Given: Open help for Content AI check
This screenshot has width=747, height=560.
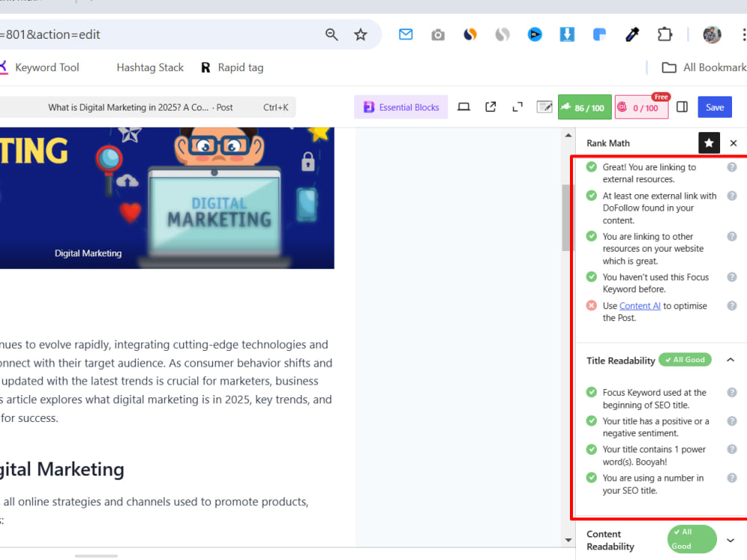Looking at the screenshot, I should [732, 305].
